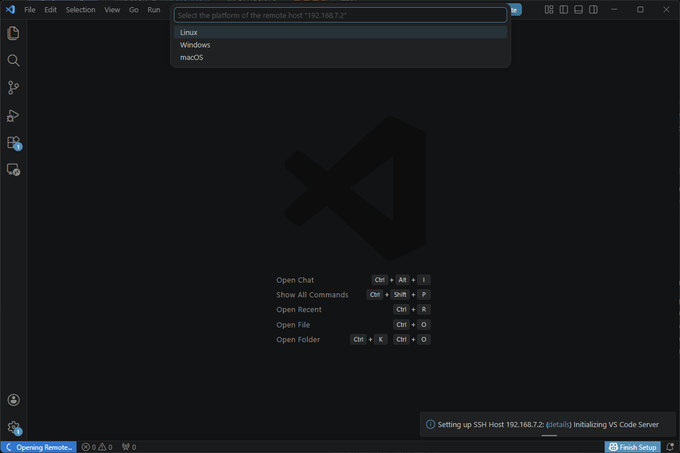Image resolution: width=680 pixels, height=453 pixels.
Task: Open the notifications bell
Action: click(x=670, y=447)
